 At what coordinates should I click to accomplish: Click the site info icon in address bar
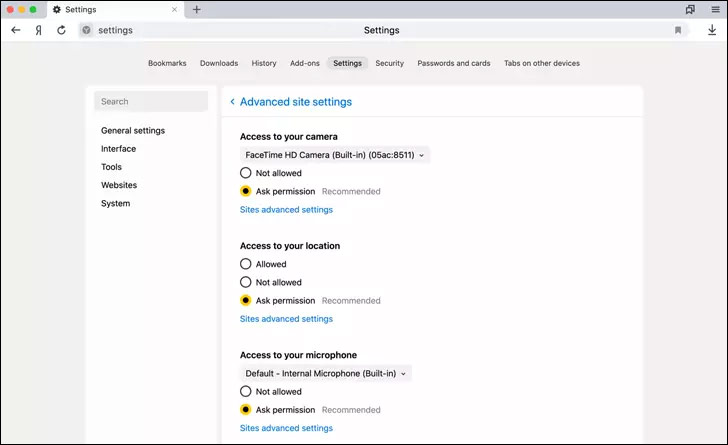[86, 30]
